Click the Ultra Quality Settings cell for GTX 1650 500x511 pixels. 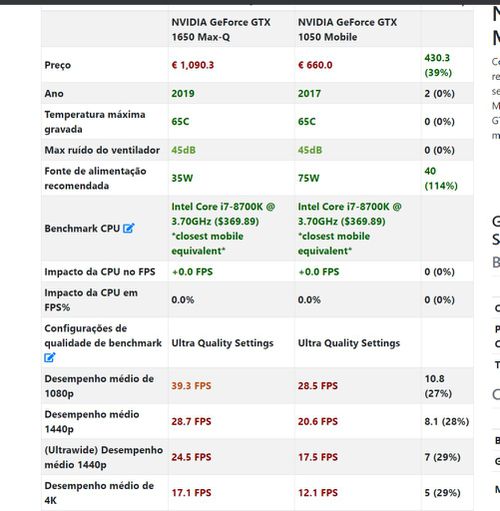pyautogui.click(x=222, y=343)
